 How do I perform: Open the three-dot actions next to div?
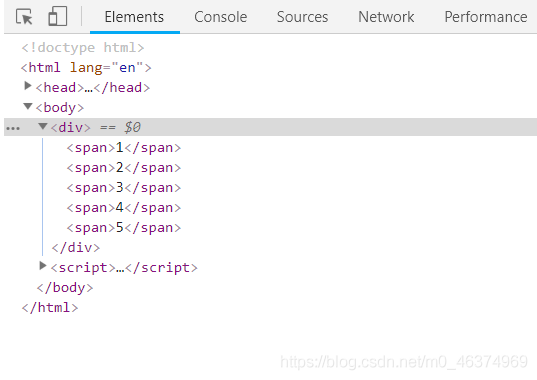13,128
